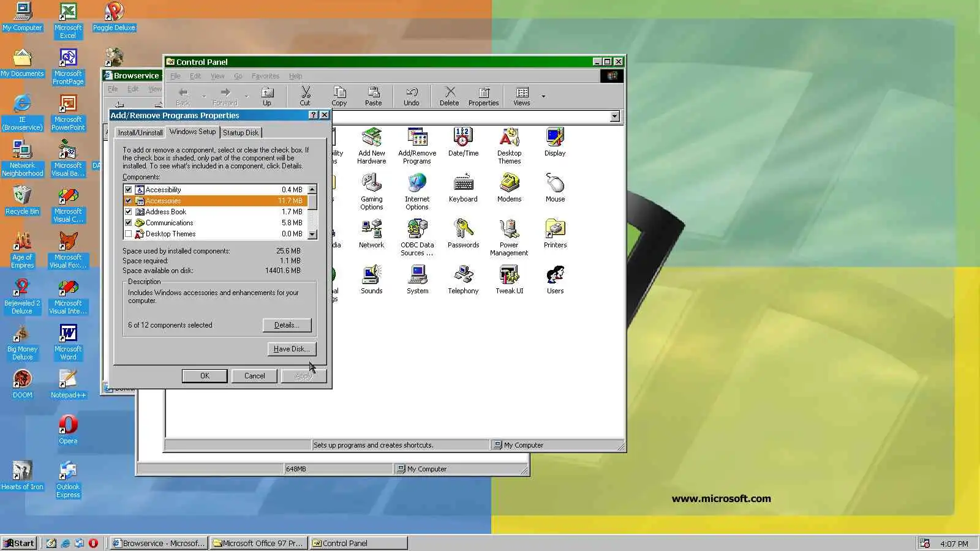Click the Details... button
Viewport: 980px width, 551px height.
point(287,325)
